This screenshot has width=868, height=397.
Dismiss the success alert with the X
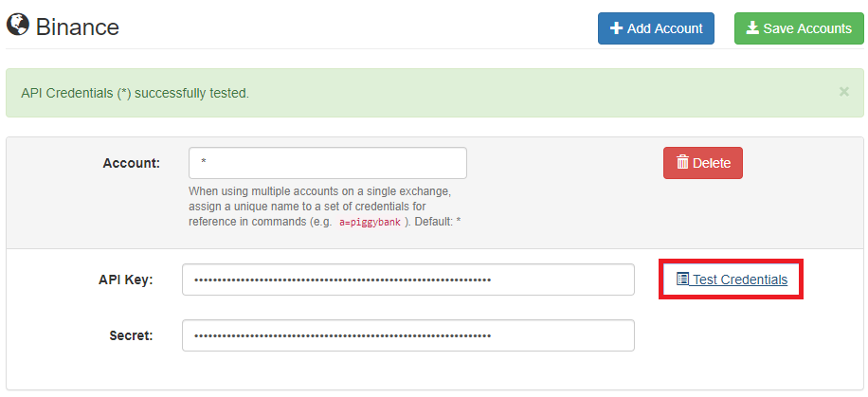click(x=843, y=92)
